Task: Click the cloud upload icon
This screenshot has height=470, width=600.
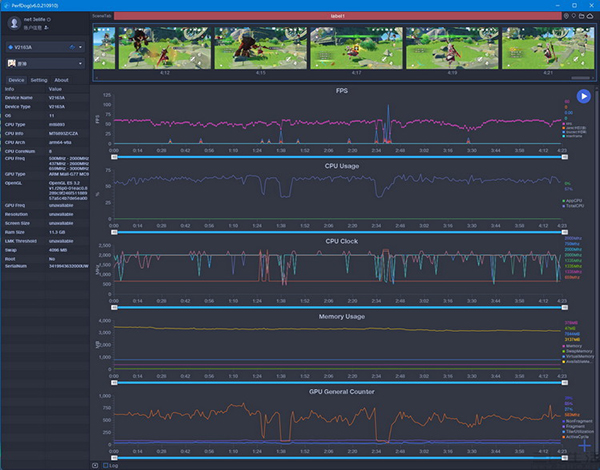Action: point(589,17)
